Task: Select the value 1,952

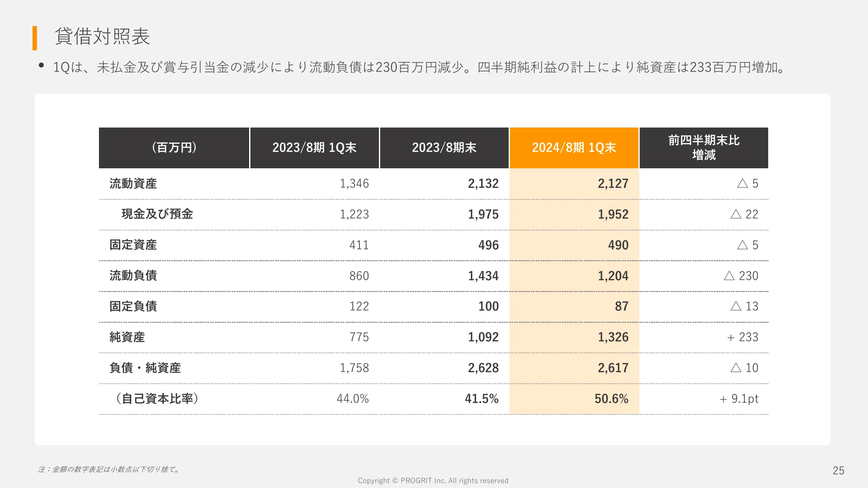Action: click(613, 214)
